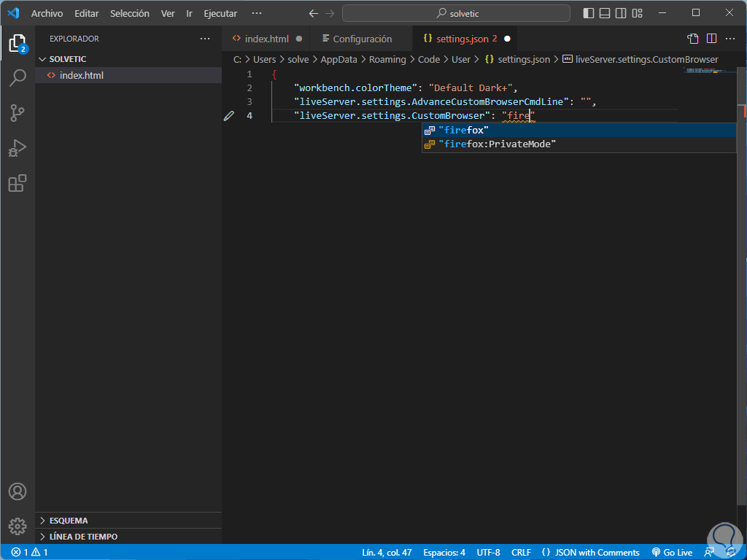Collapse the SOLVETIC folder section

[67, 59]
